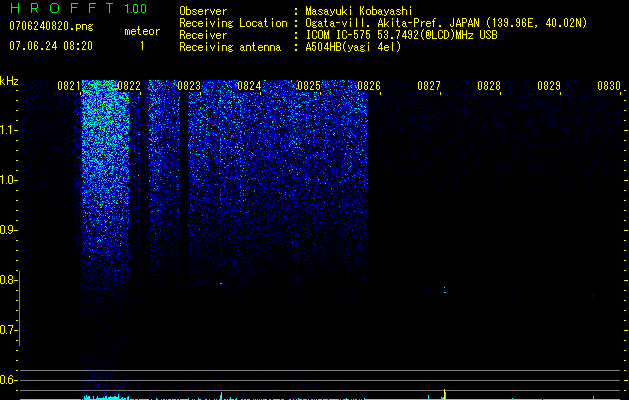Click the 0822 time marker
Screen dimensions: 629x400
pos(129,86)
